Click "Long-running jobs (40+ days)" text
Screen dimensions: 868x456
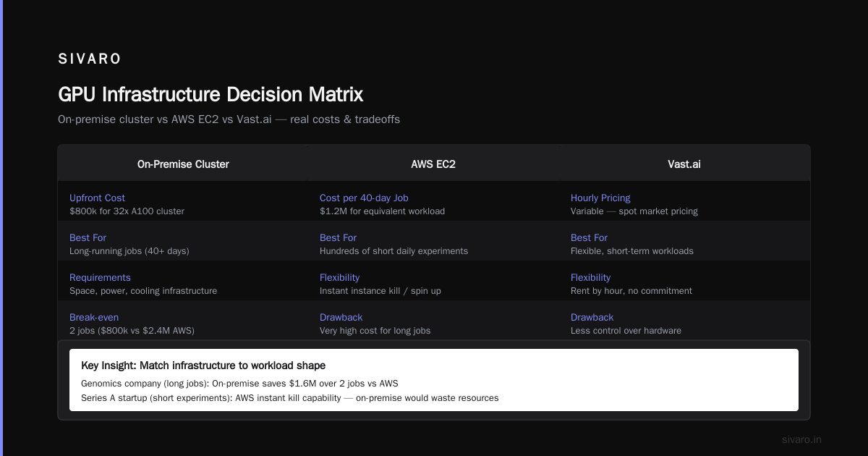(129, 251)
